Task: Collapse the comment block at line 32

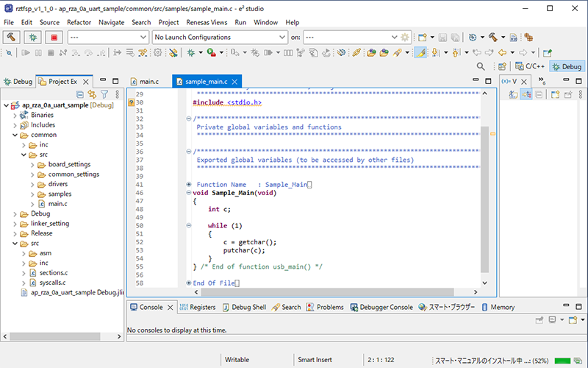Action: click(x=189, y=118)
